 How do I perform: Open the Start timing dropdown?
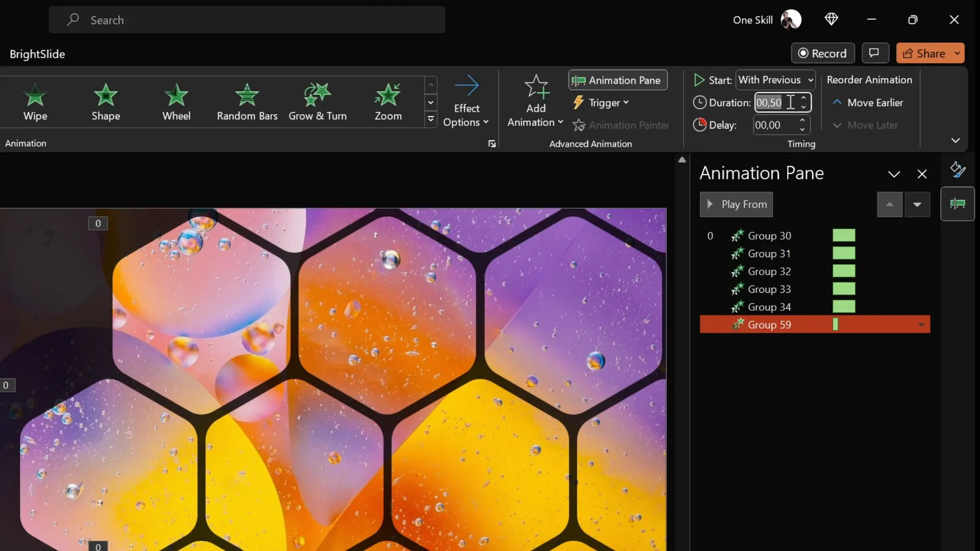[x=775, y=80]
